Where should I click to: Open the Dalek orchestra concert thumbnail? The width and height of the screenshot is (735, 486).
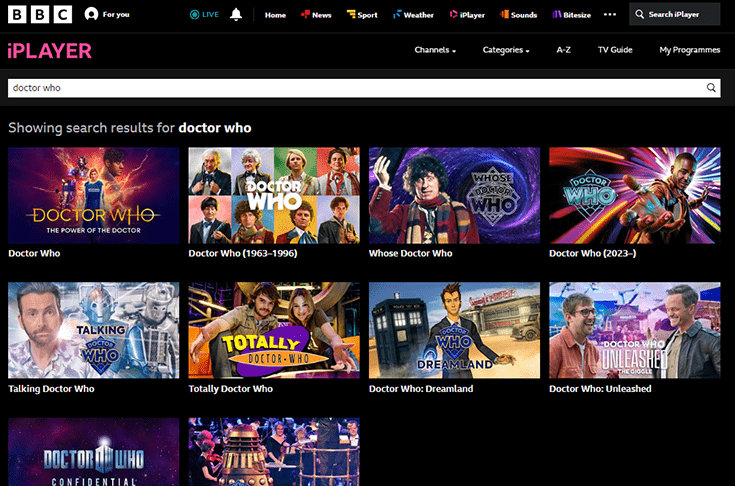click(274, 452)
